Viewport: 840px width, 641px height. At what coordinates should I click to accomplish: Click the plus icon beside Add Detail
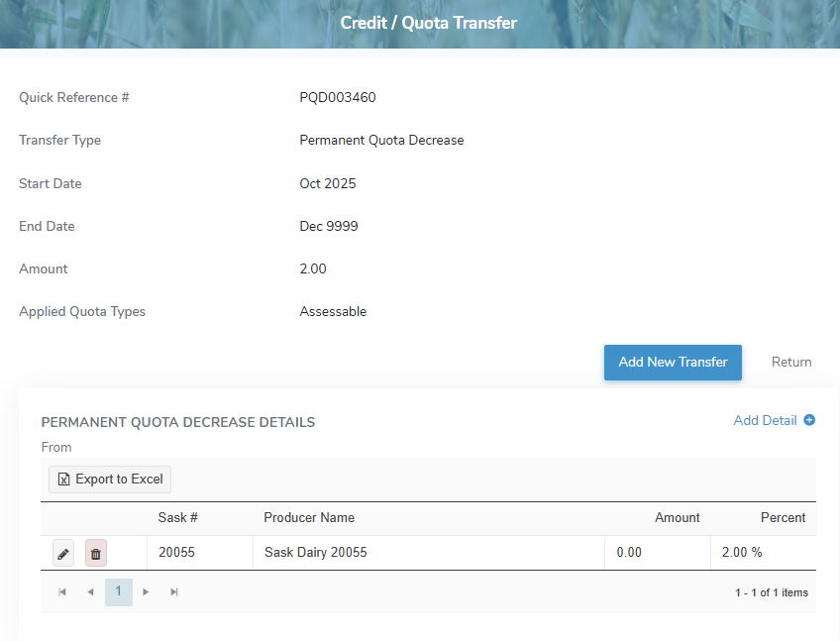click(x=809, y=420)
